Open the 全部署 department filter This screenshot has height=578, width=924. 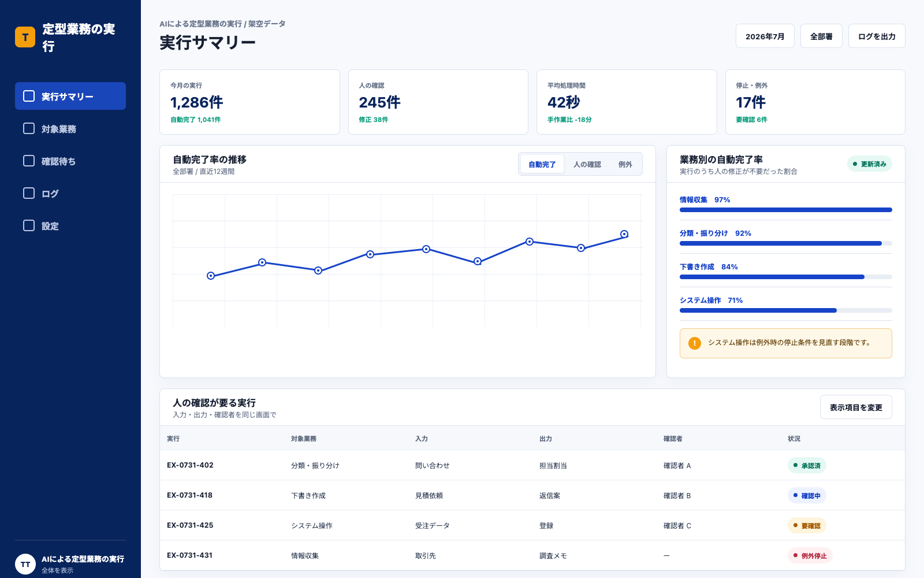pos(821,36)
